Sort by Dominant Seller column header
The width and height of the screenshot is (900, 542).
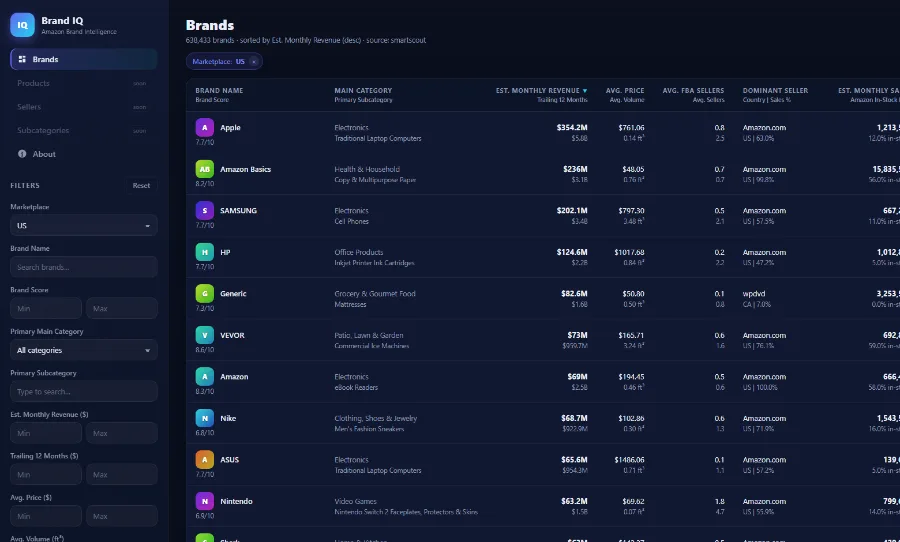(x=775, y=91)
